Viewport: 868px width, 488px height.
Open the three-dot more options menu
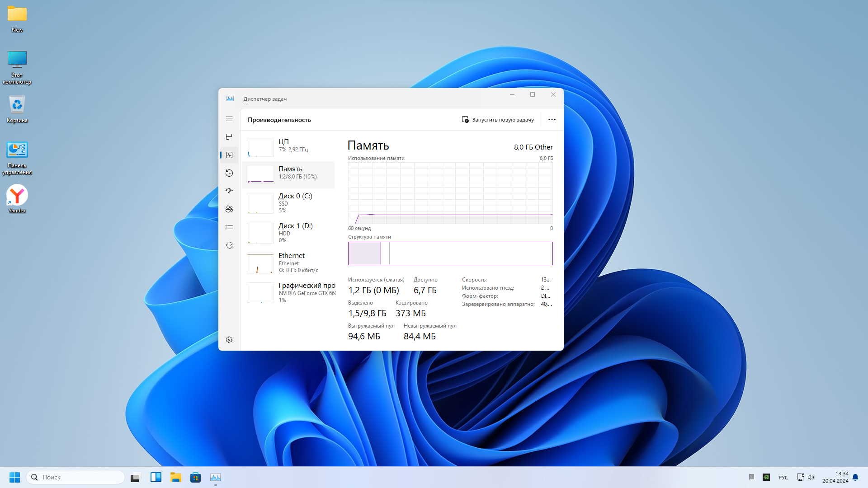click(x=552, y=120)
